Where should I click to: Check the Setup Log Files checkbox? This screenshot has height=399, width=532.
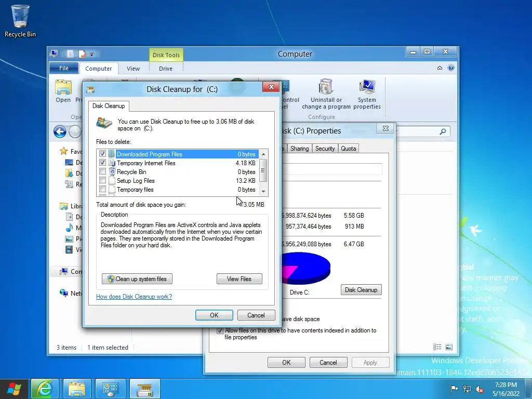click(102, 180)
